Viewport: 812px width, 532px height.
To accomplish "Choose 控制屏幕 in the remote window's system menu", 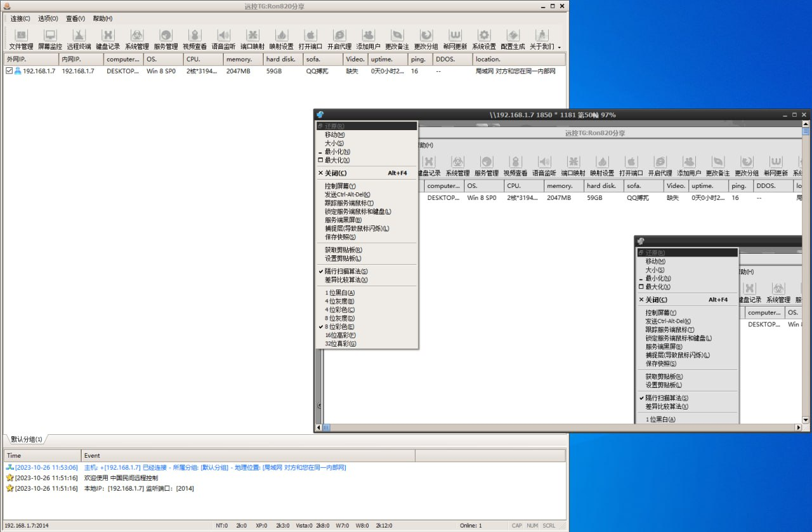I will 341,186.
